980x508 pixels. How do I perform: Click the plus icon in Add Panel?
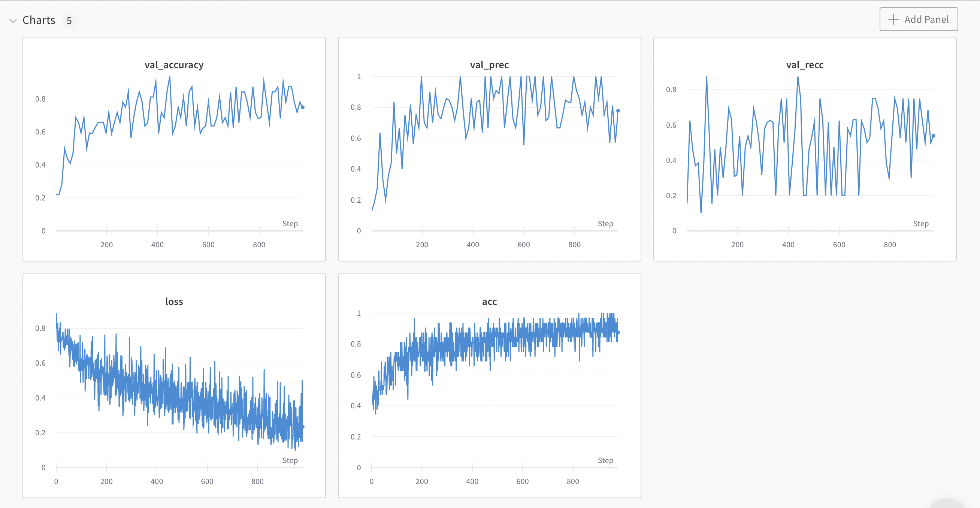[893, 19]
